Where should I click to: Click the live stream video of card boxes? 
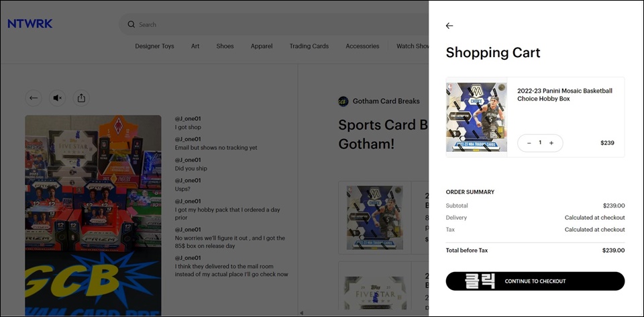[x=93, y=216]
